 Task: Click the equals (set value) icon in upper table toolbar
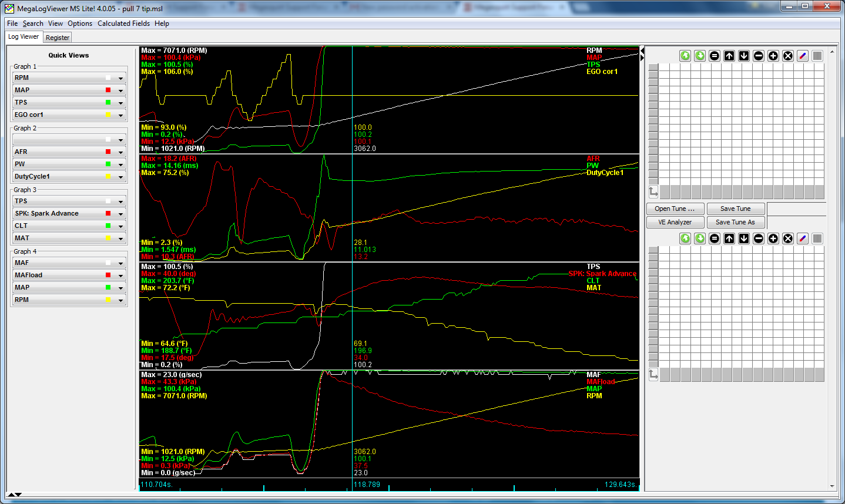tap(715, 56)
